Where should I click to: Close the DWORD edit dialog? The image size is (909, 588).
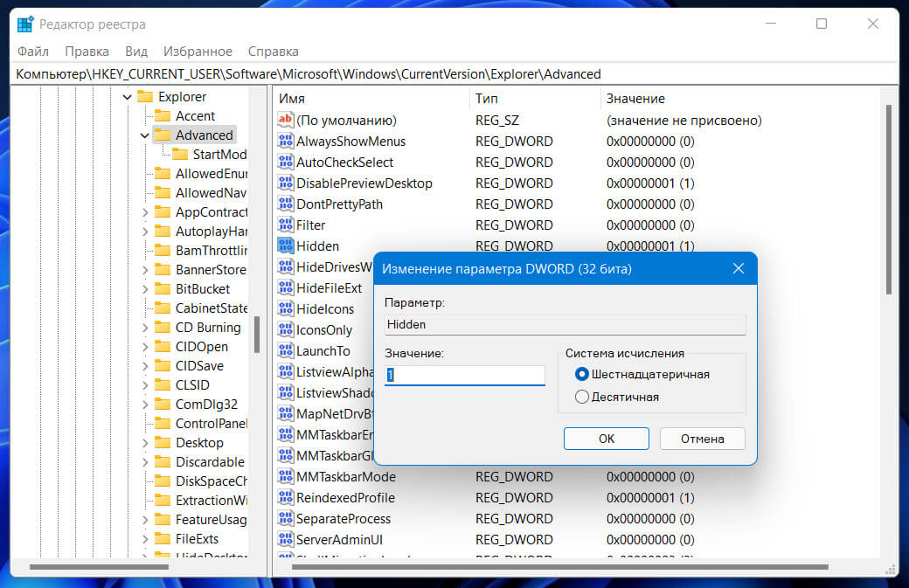738,268
